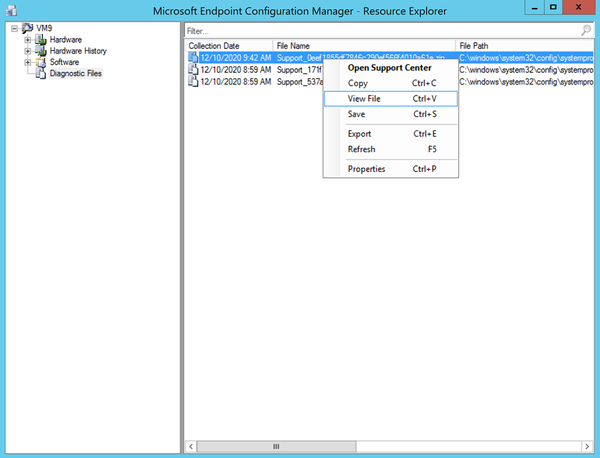Image resolution: width=600 pixels, height=458 pixels.
Task: Expand the Hardware tree node
Action: (28, 40)
